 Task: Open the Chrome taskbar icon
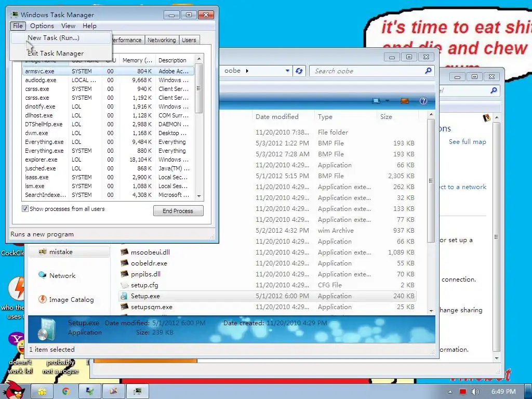point(66,392)
